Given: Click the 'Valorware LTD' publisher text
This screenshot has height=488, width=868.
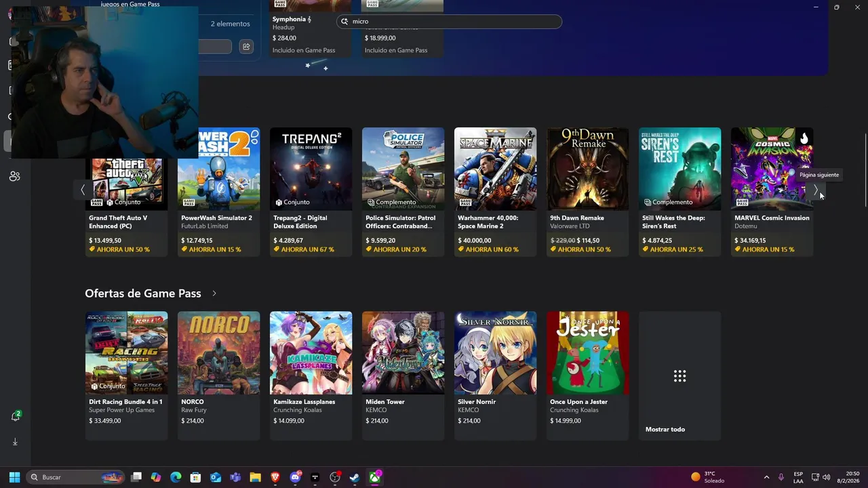Looking at the screenshot, I should (x=570, y=226).
